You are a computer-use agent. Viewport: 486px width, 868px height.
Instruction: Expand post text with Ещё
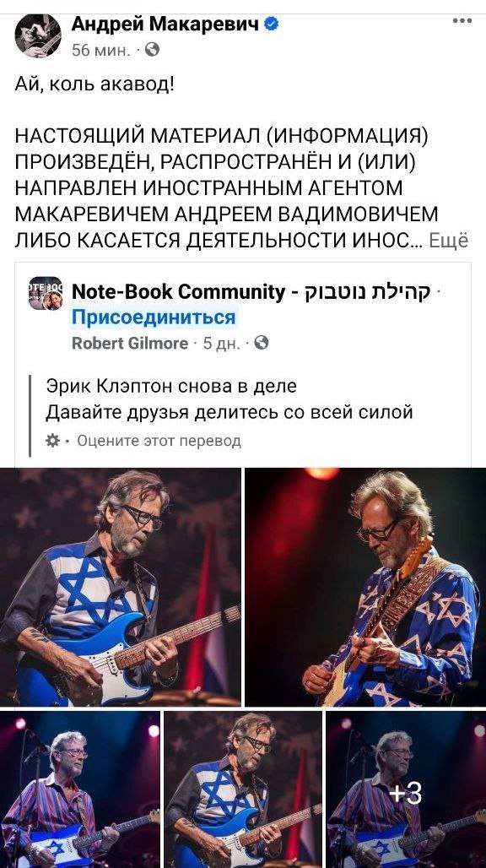[x=448, y=241]
